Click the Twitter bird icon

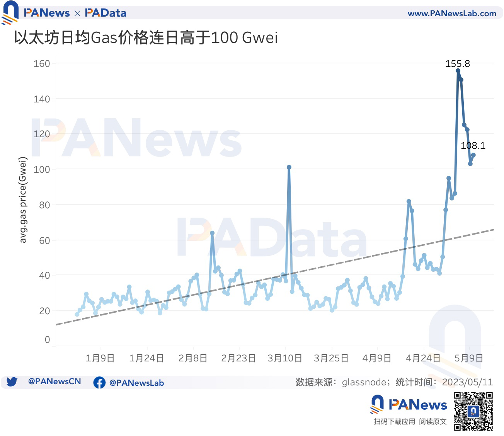(12, 382)
